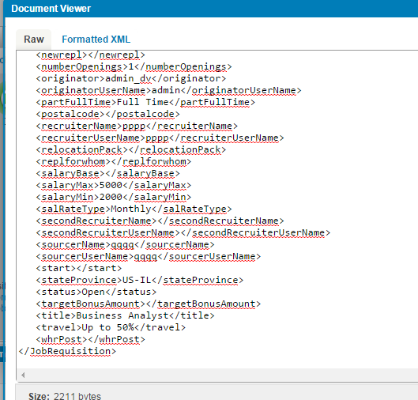Click the originator admin_dv line
This screenshot has width=418, height=400.
click(131, 79)
